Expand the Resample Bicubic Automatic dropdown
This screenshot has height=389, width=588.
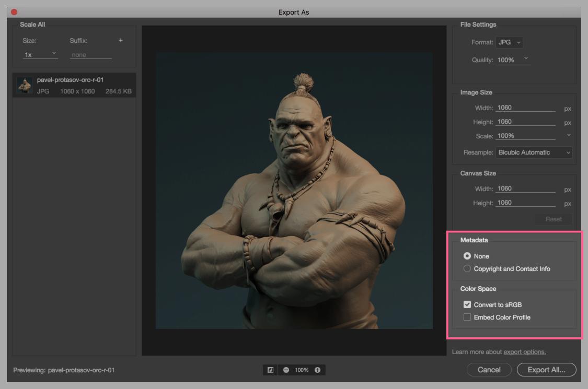coord(534,152)
